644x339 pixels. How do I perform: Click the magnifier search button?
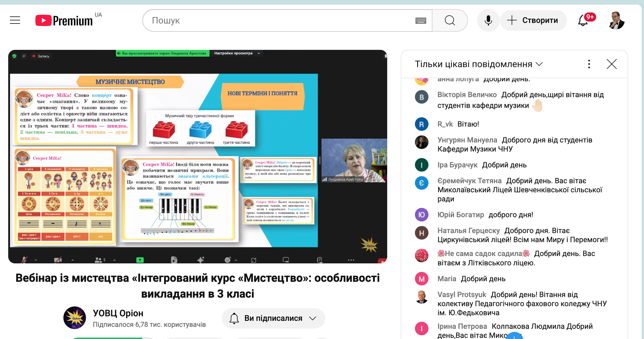pos(450,20)
